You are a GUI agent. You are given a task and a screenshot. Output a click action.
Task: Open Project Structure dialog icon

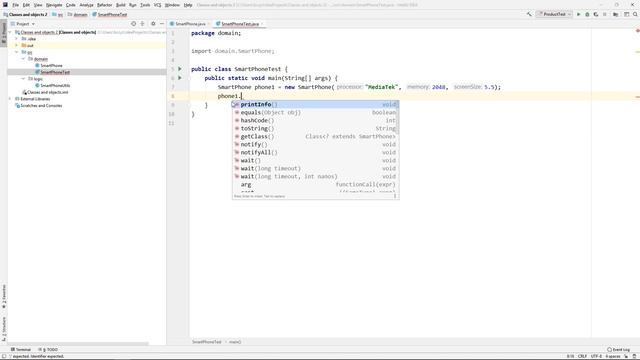(x=616, y=14)
